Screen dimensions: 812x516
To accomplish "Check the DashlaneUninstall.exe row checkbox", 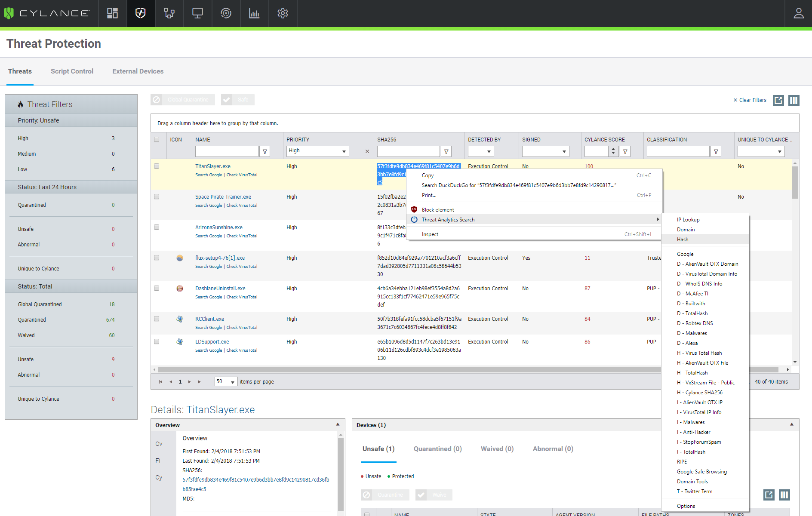I will (x=157, y=288).
